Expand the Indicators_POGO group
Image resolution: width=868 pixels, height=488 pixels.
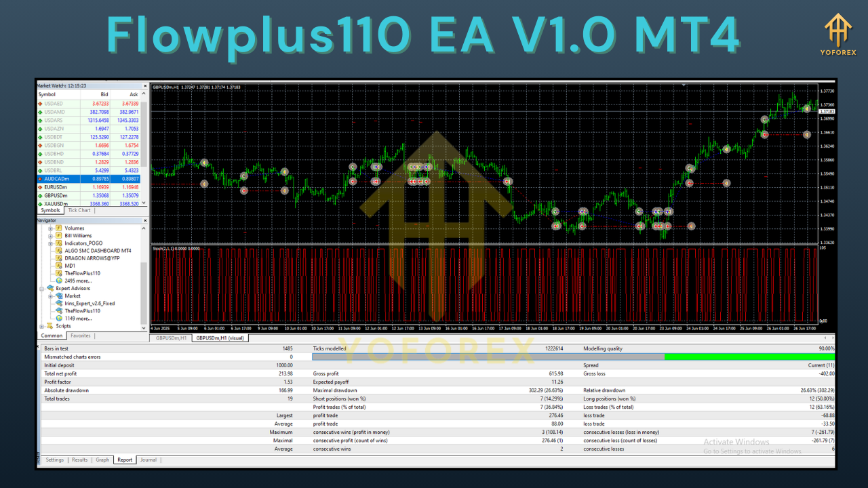click(51, 243)
